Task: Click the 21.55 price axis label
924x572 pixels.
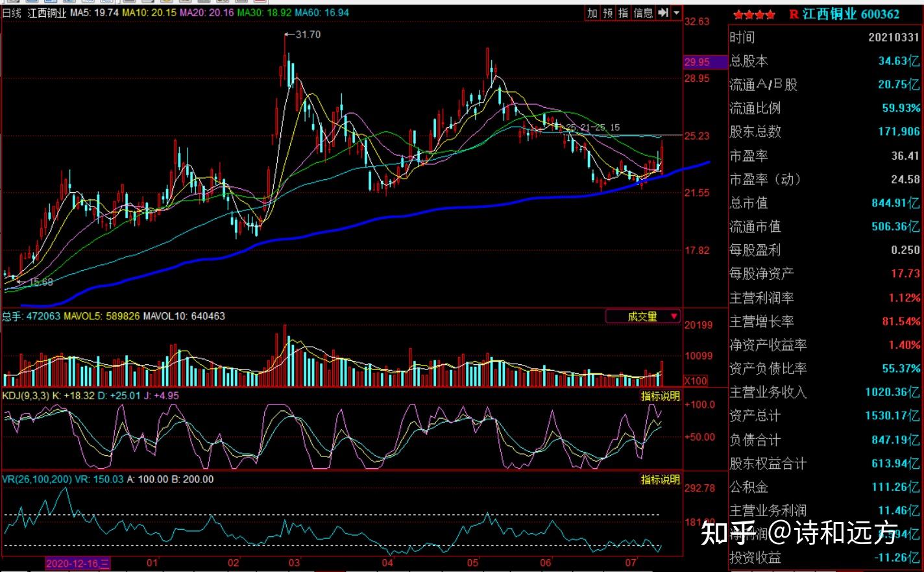Action: pos(697,193)
